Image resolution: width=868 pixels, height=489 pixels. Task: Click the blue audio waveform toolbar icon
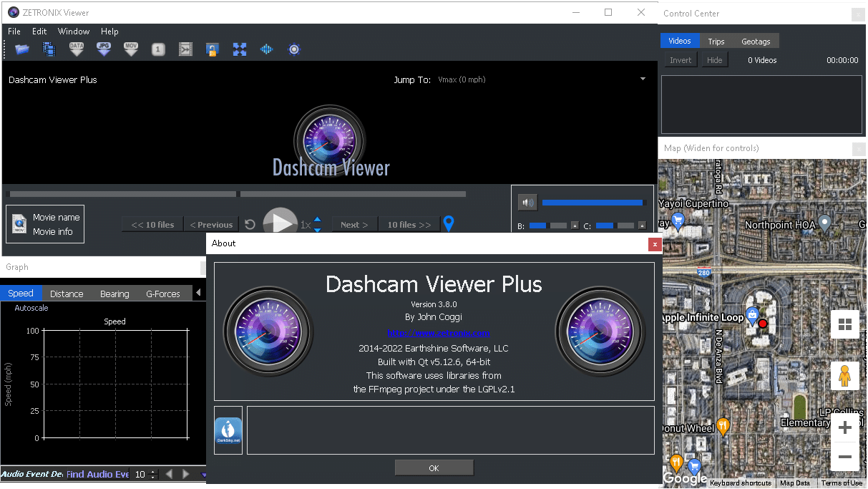266,49
